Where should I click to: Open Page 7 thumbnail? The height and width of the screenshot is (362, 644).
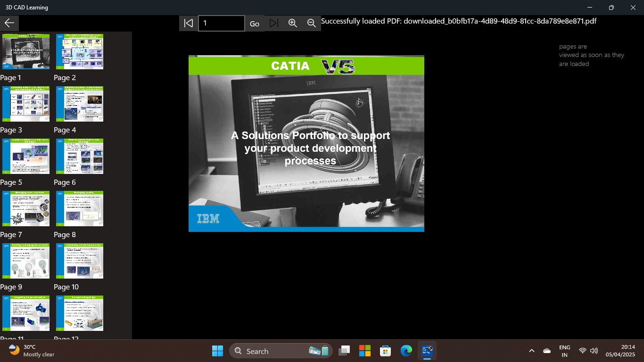coord(26,208)
